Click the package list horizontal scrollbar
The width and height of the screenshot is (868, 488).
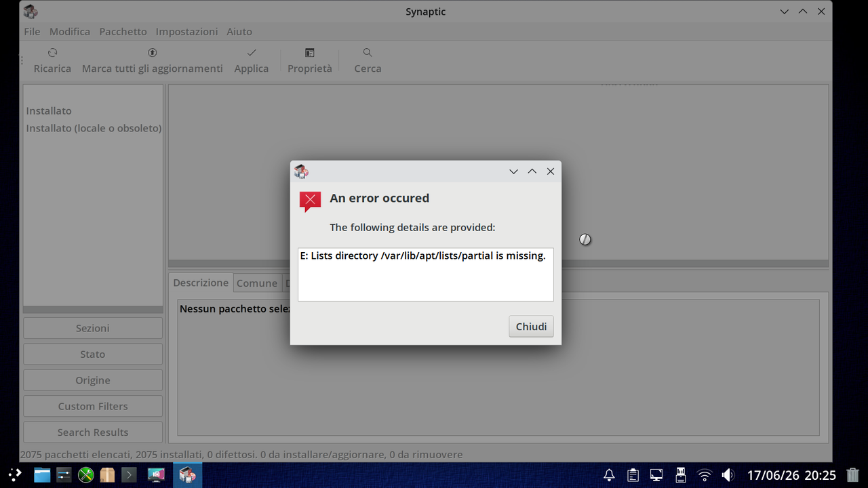point(498,264)
